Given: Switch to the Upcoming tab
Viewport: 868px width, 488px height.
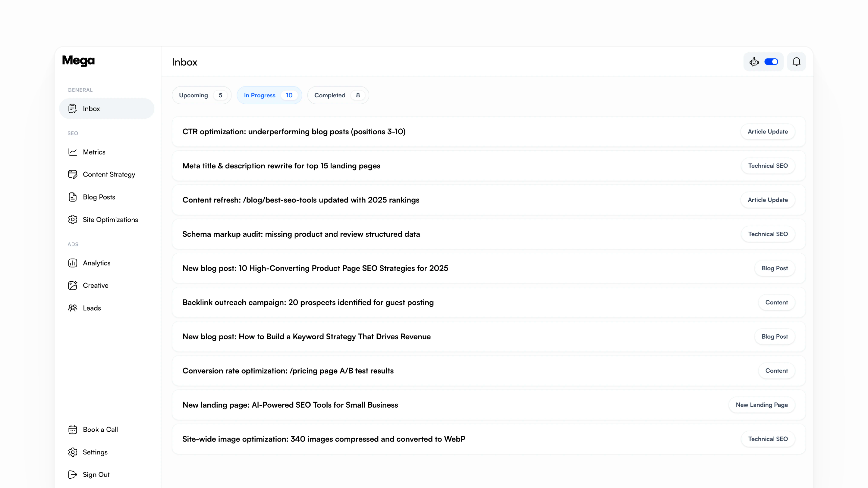Looking at the screenshot, I should 201,95.
